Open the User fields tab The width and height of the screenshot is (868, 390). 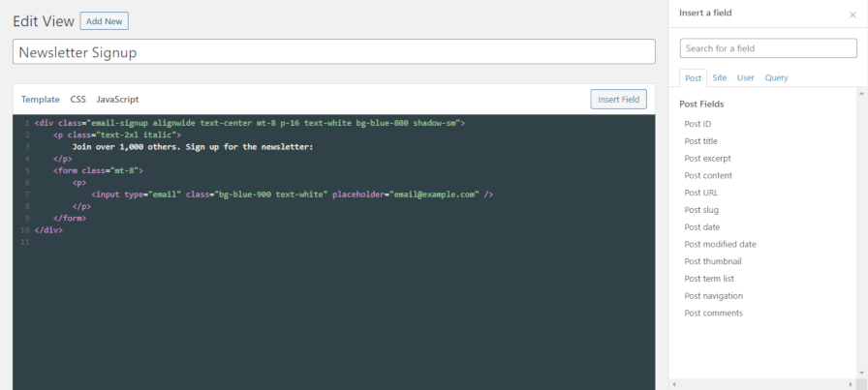tap(746, 77)
